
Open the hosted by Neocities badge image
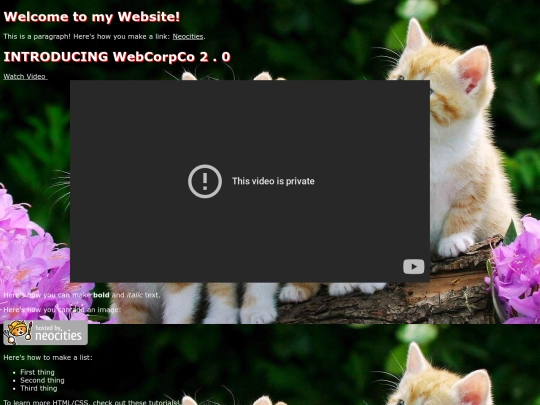coord(45,333)
